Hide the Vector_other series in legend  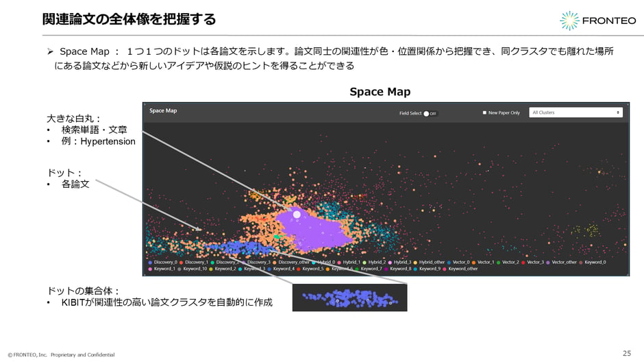pos(562,262)
